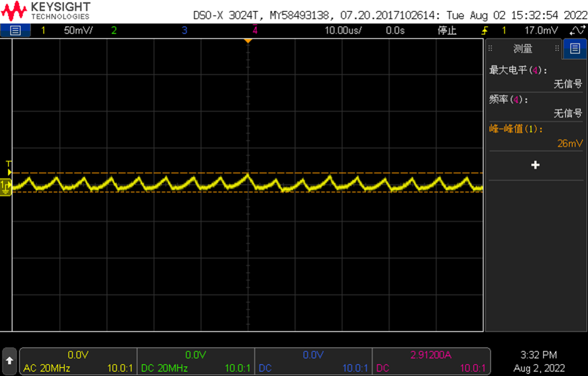This screenshot has width=588, height=376.
Task: Toggle channel 4 on
Action: pos(255,30)
